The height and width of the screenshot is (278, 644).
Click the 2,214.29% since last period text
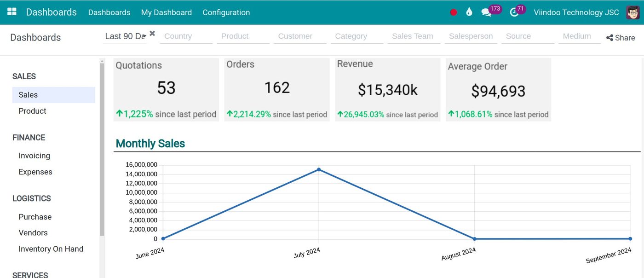pyautogui.click(x=277, y=114)
